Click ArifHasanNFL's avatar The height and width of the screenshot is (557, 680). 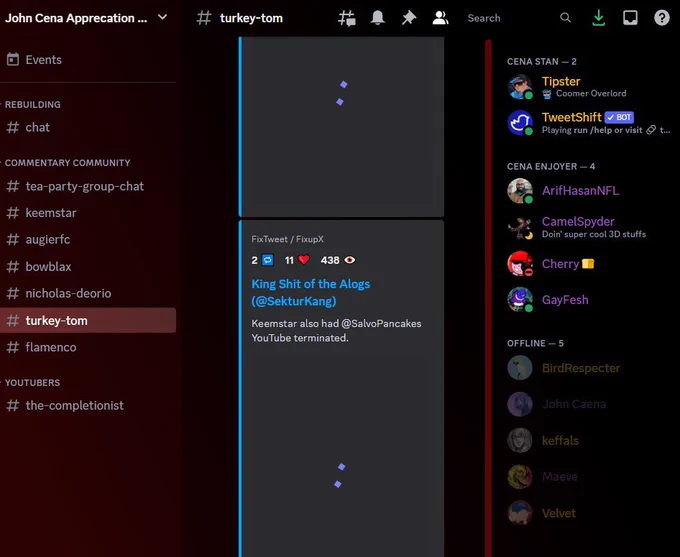520,191
